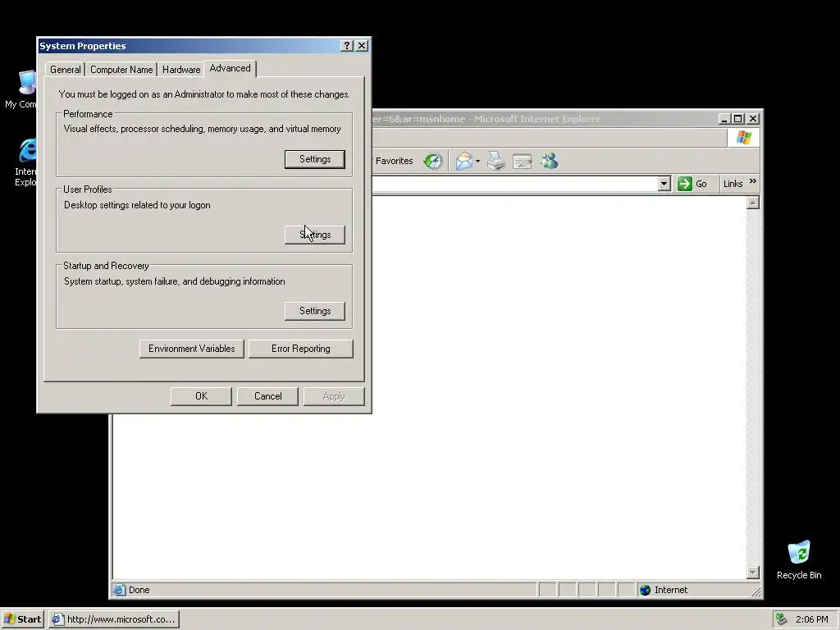
Task: Open User Profiles Settings
Action: click(315, 235)
